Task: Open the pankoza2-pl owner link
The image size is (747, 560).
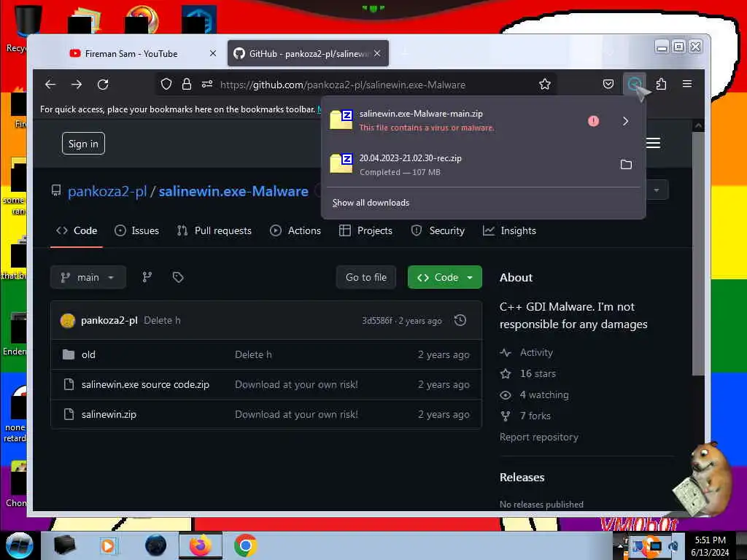Action: (107, 192)
